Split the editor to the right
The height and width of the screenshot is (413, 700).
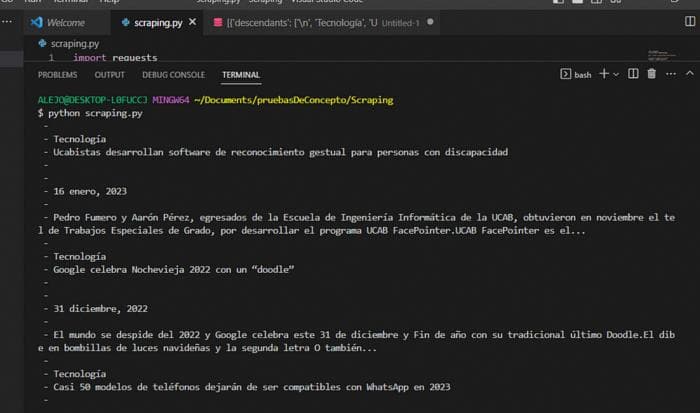(x=690, y=21)
